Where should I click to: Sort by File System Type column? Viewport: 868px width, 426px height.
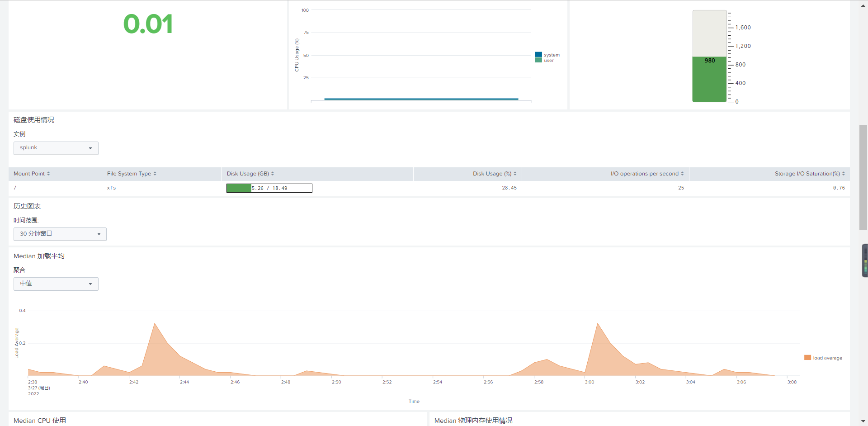[132, 174]
